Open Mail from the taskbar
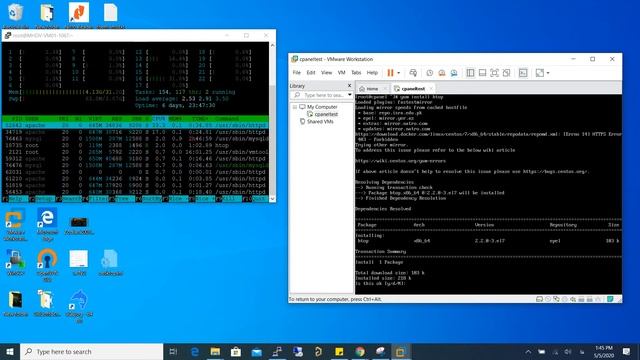The height and width of the screenshot is (360, 640). pos(256,351)
